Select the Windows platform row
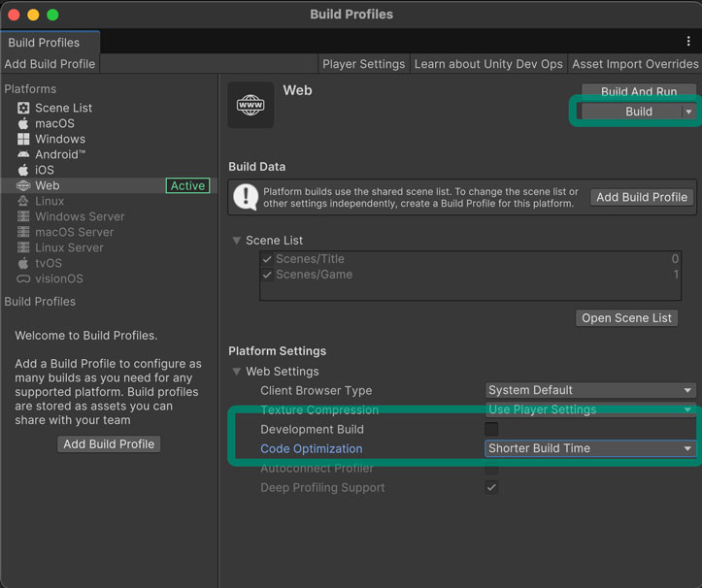 (109, 139)
